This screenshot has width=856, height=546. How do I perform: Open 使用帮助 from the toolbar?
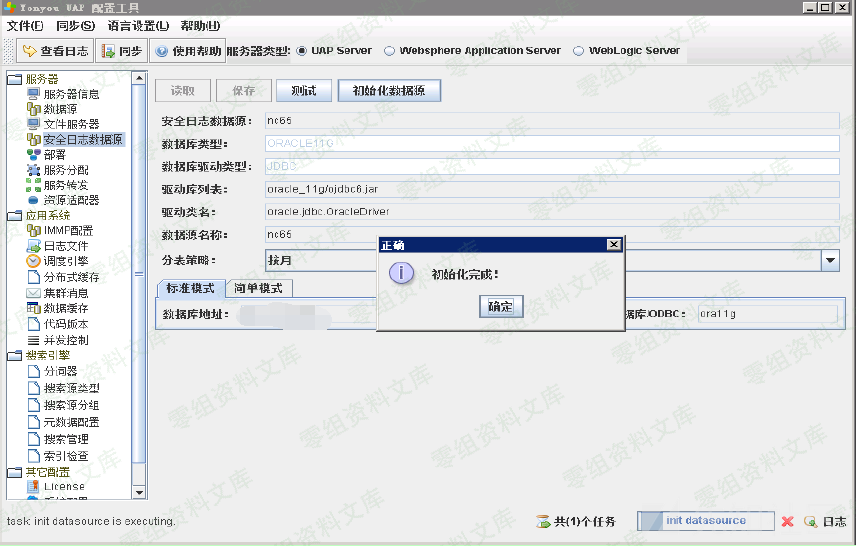tap(188, 51)
